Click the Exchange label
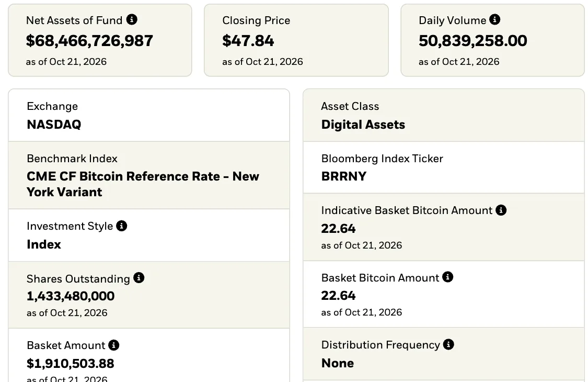Screen dimensions: 588x382 point(52,106)
